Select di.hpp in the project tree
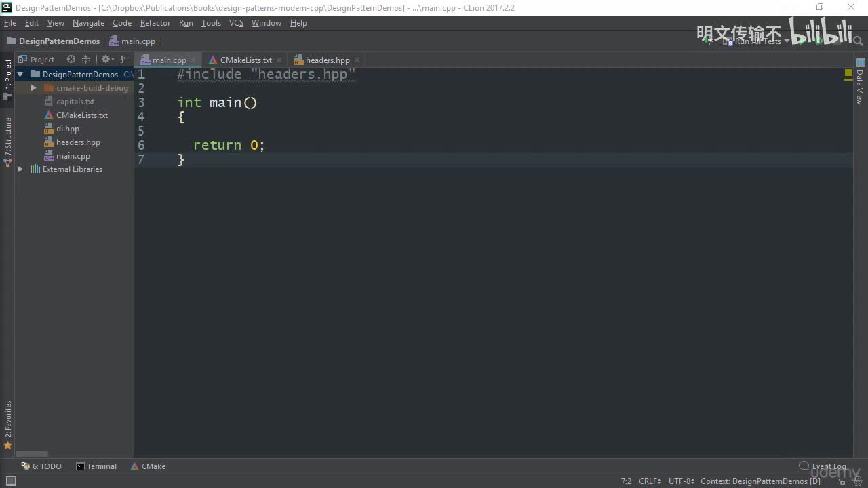This screenshot has width=868, height=488. pos(67,129)
